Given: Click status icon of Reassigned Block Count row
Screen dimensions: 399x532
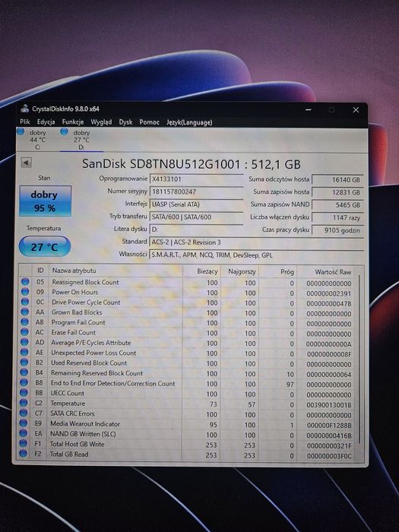Looking at the screenshot, I should click(25, 281).
